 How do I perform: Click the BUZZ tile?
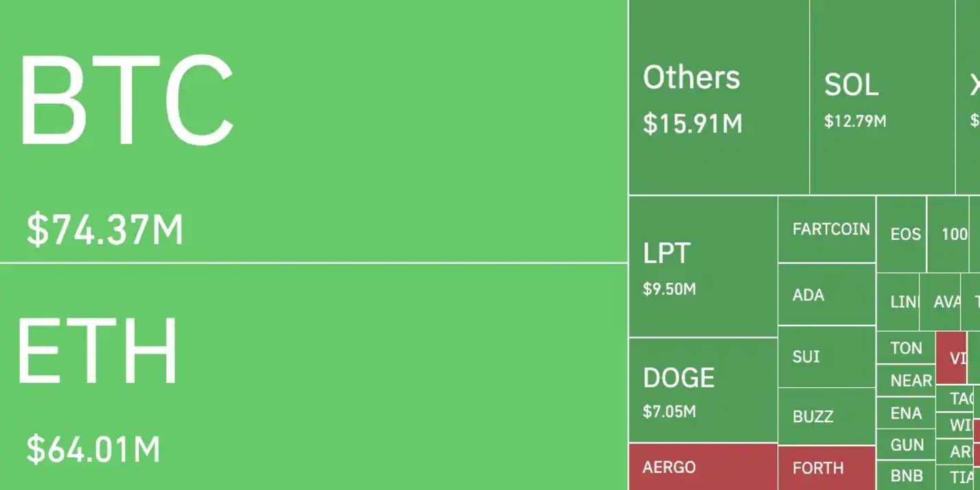click(827, 416)
